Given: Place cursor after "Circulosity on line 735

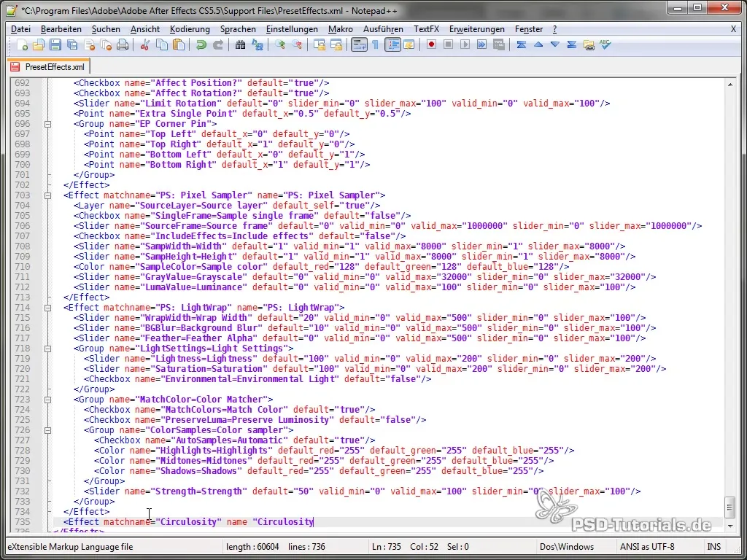Looking at the screenshot, I should point(314,522).
